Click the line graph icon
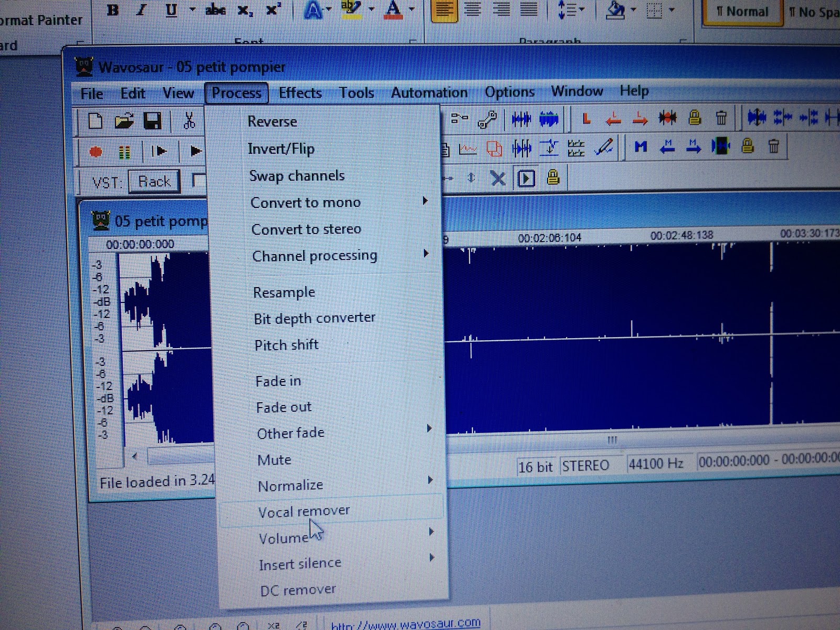Screen dimensions: 840x630 click(x=467, y=150)
